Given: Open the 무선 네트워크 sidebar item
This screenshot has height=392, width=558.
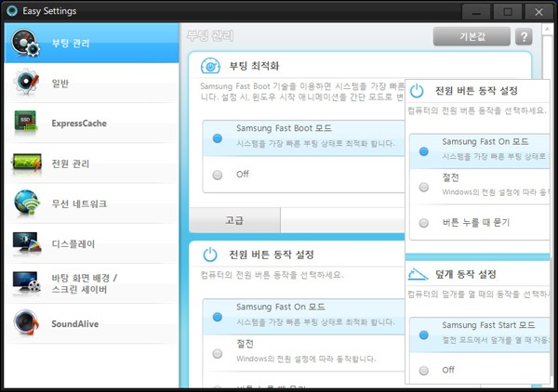Looking at the screenshot, I should click(91, 203).
